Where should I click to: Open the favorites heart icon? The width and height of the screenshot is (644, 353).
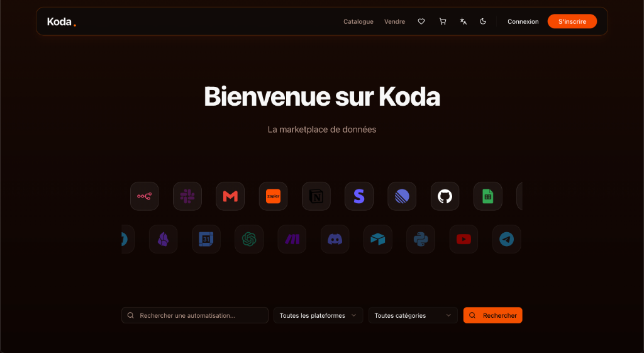(x=421, y=21)
